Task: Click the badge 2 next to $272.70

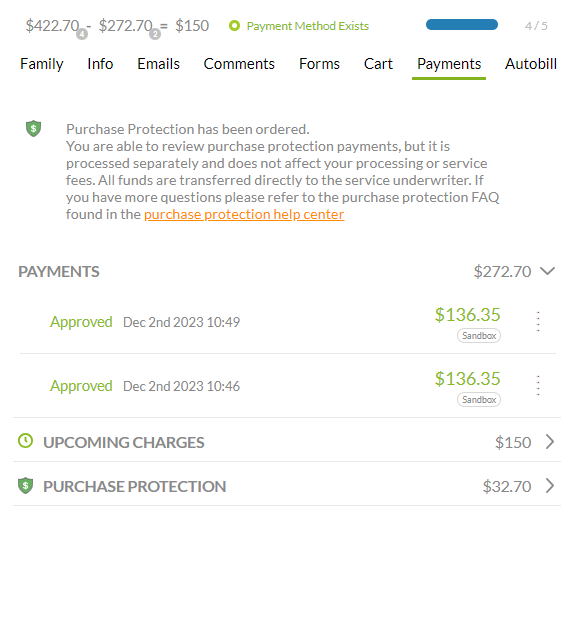Action: 155,34
